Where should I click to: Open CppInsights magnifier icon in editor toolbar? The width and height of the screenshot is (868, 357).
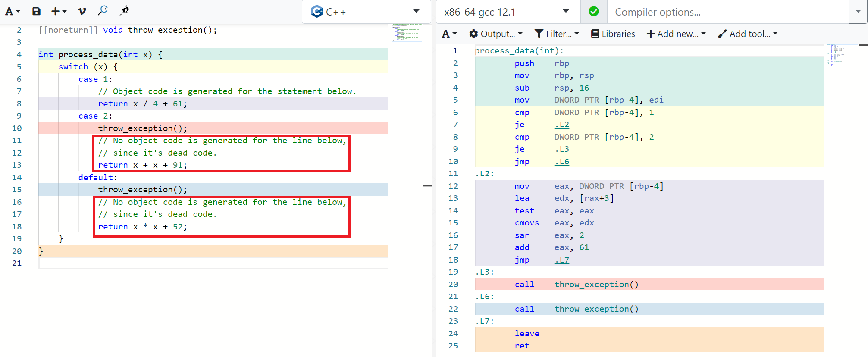point(103,11)
